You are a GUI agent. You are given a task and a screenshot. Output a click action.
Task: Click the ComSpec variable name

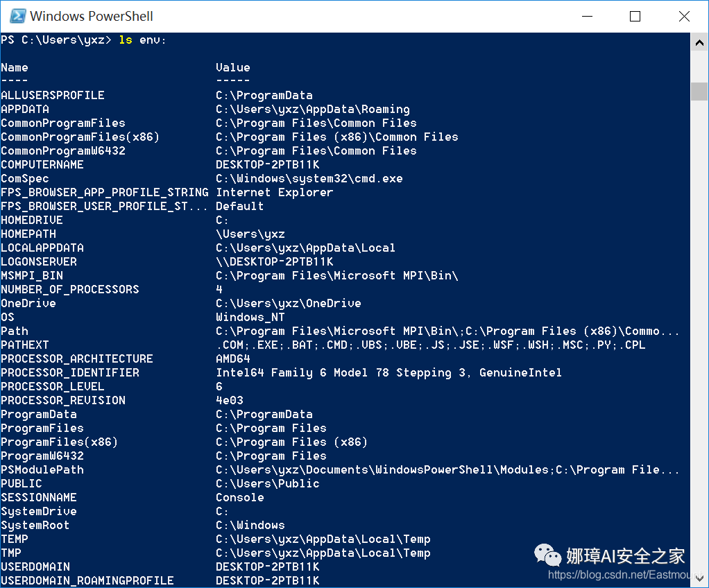(x=25, y=179)
